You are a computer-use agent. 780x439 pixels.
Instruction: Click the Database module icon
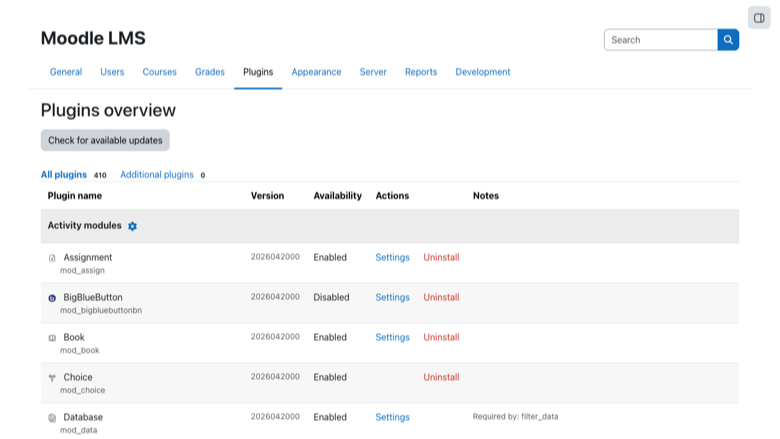tap(52, 418)
